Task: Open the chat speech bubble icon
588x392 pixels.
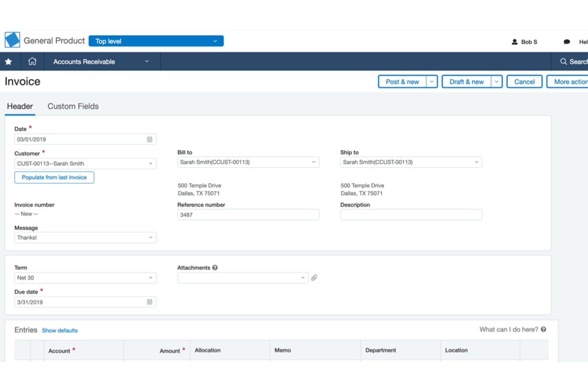Action: tap(567, 42)
